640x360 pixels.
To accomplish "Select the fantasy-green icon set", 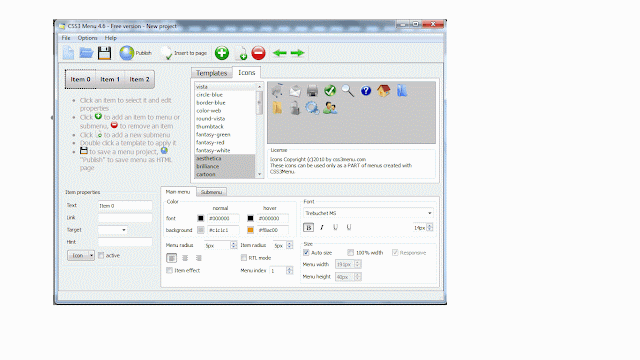I will pyautogui.click(x=213, y=134).
